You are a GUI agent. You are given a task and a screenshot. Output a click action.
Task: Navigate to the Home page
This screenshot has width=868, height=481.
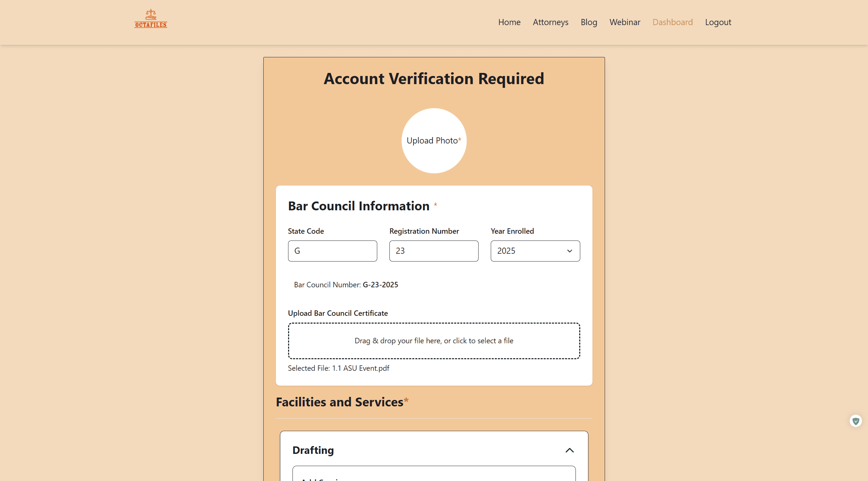(509, 22)
